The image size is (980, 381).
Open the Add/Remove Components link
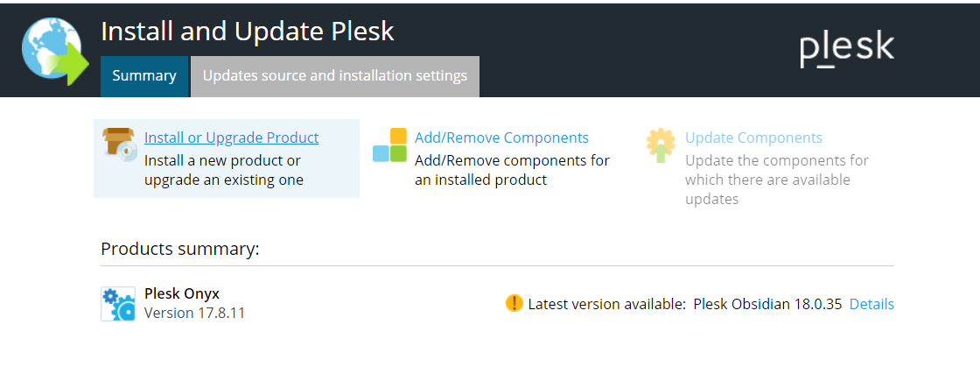click(502, 138)
